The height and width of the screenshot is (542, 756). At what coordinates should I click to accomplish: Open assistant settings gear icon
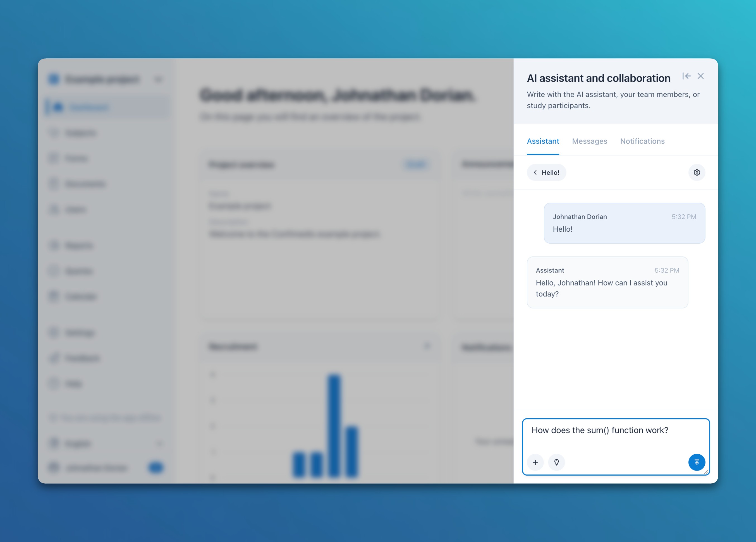[x=697, y=172]
